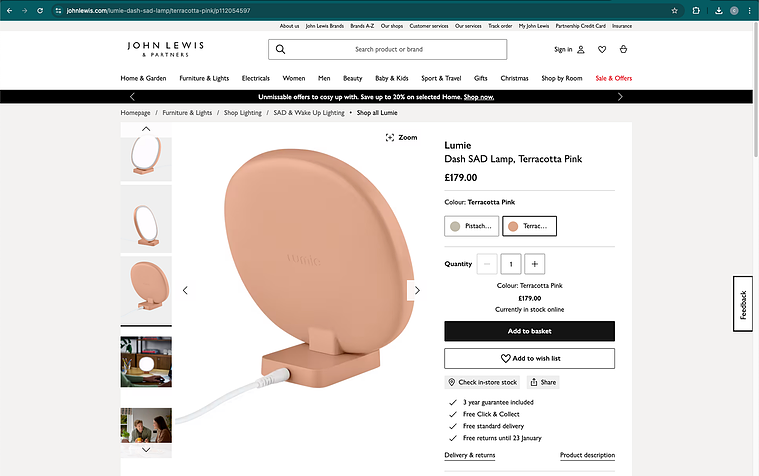Open Sport & Travel menu
759x476 pixels.
[441, 78]
